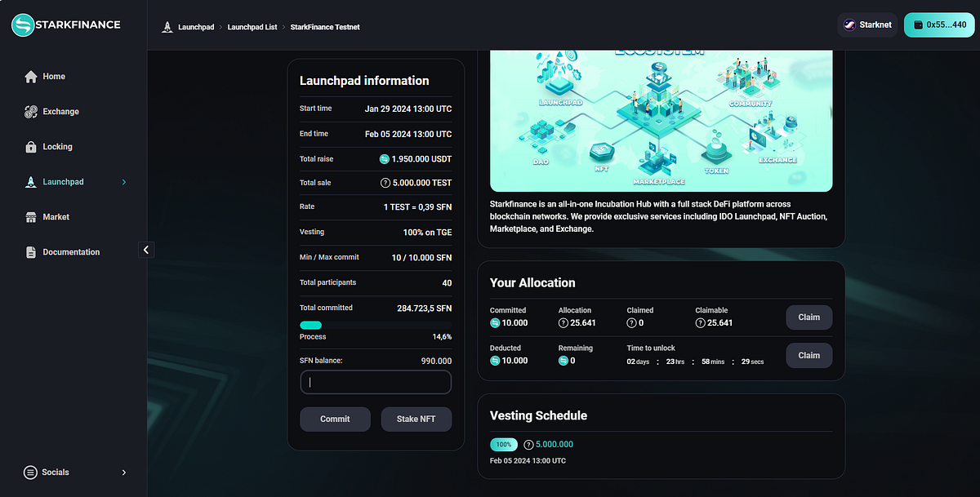Click the tooltip icon next to Allocation value
Viewport: 980px width, 497px height.
563,322
